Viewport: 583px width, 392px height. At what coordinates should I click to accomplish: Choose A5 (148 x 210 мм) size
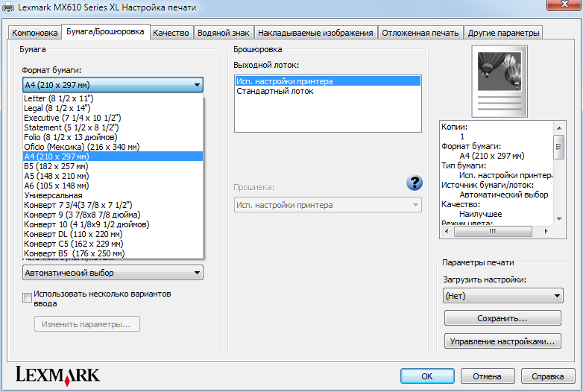pos(113,176)
